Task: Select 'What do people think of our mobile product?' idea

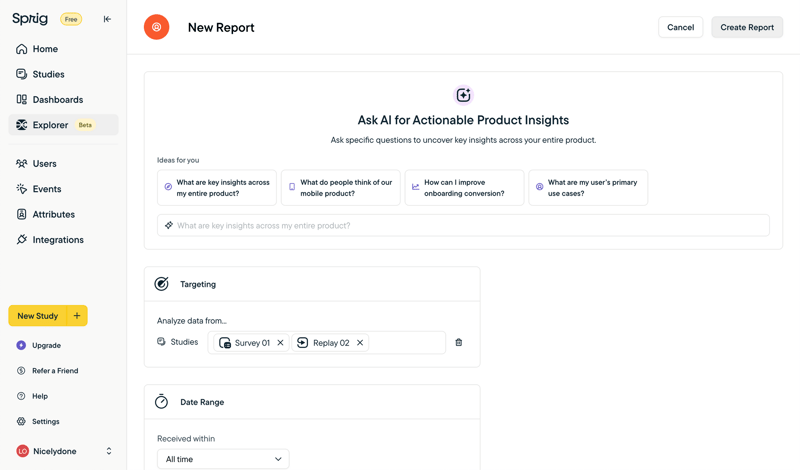Action: tap(341, 188)
